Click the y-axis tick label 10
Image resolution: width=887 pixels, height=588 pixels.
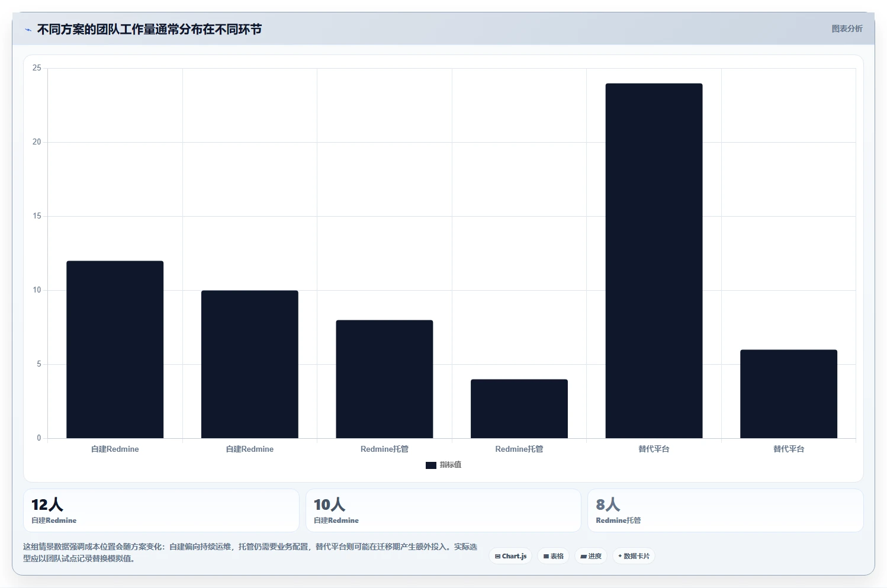37,290
